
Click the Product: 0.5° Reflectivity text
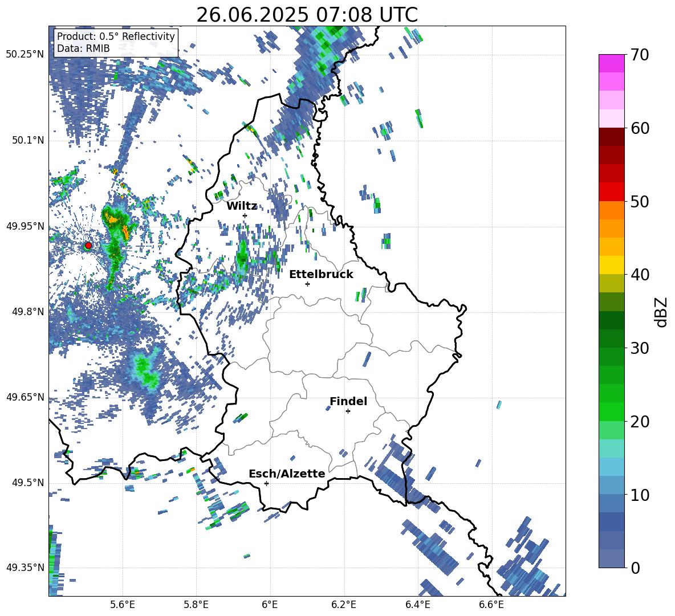pos(116,36)
